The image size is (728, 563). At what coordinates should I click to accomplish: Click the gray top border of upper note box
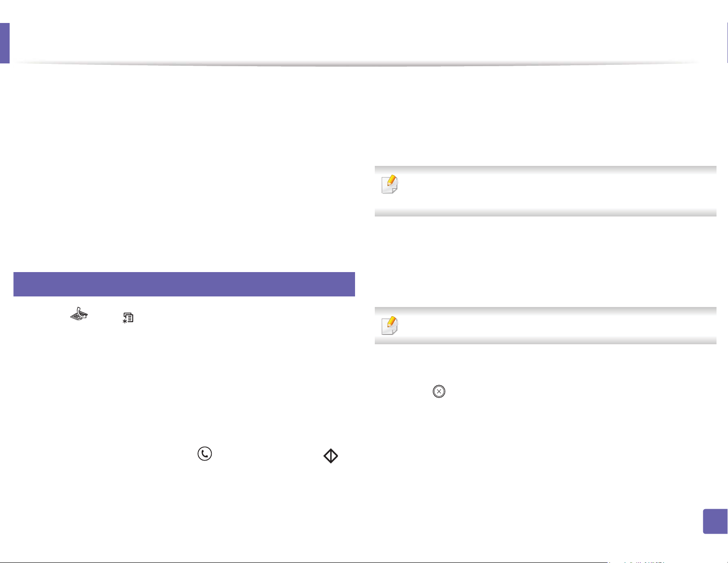tap(546, 169)
